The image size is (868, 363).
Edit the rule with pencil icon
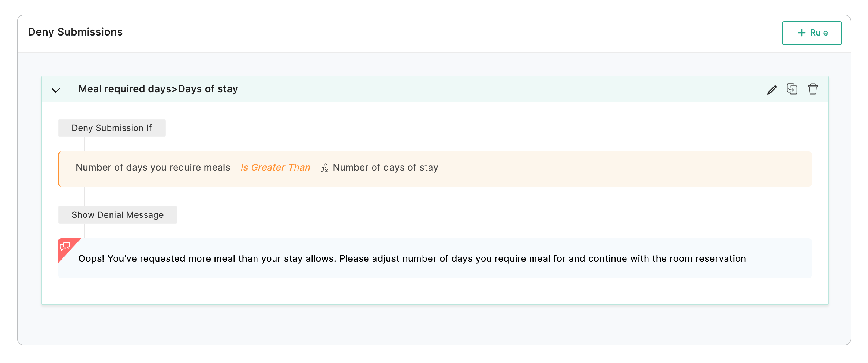[x=772, y=89]
